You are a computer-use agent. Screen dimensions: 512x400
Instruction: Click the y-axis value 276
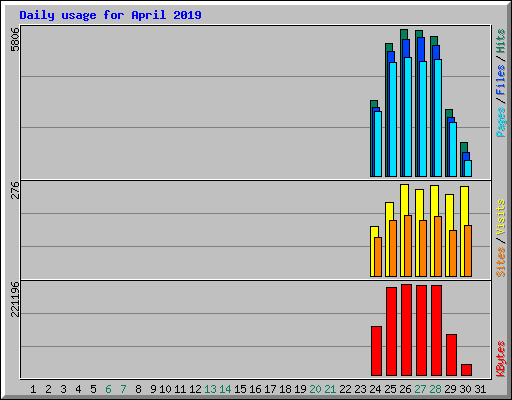15,190
